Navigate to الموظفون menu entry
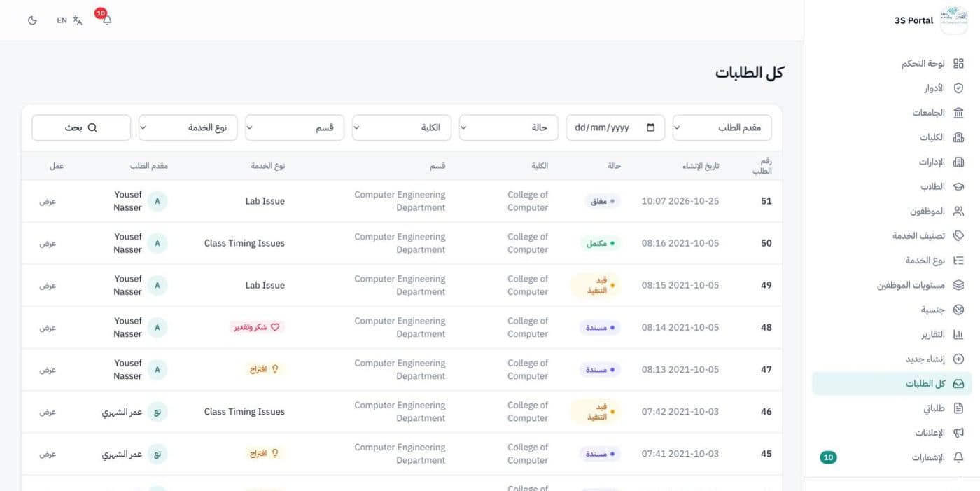Screen dimensions: 980x491 (892, 211)
